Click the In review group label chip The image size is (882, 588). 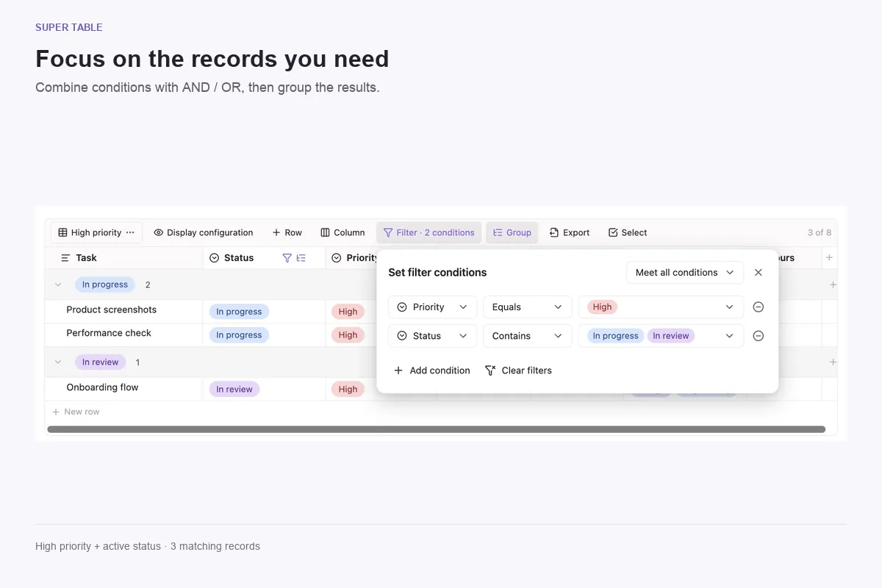pos(101,362)
